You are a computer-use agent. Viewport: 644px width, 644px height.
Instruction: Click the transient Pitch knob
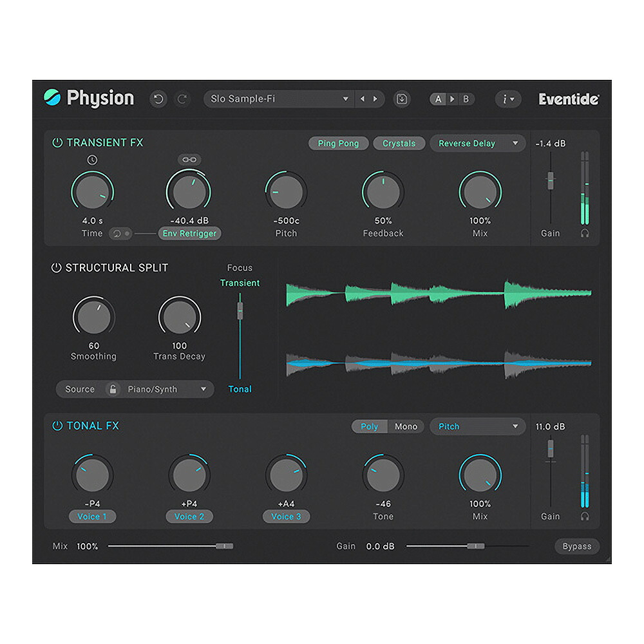pyautogui.click(x=286, y=192)
